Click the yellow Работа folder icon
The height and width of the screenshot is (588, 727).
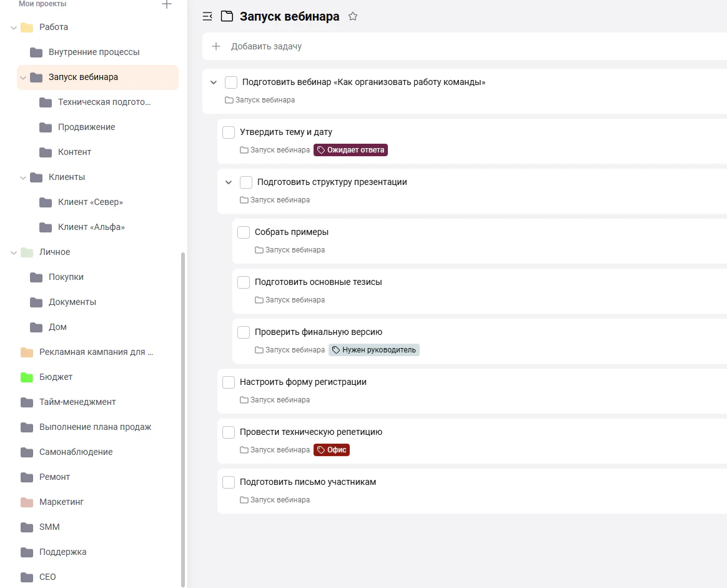point(27,27)
